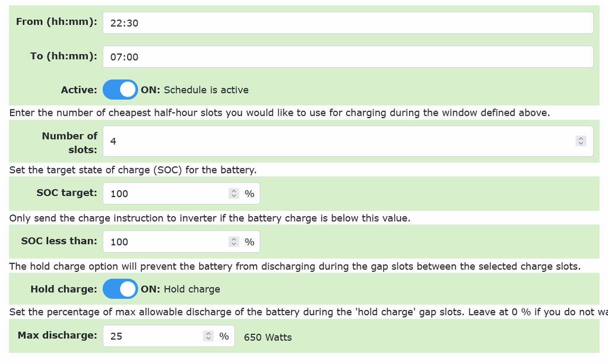608x364 pixels.
Task: Click the To (hh:mm) time field
Action: pos(347,57)
